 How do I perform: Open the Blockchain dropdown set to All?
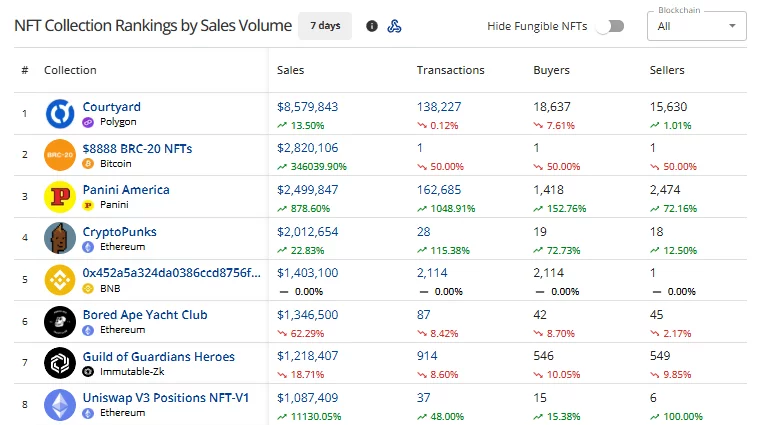(697, 26)
